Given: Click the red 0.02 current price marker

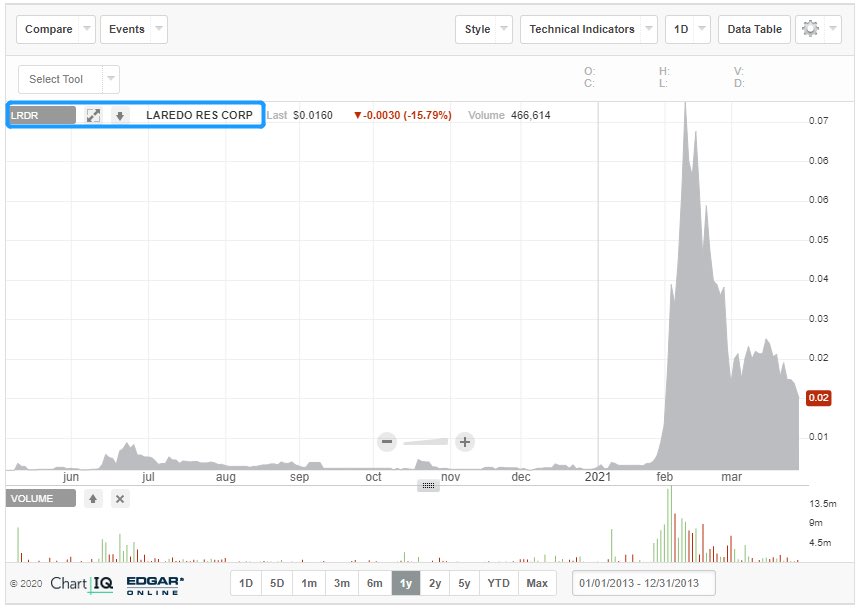Looking at the screenshot, I should point(819,398).
